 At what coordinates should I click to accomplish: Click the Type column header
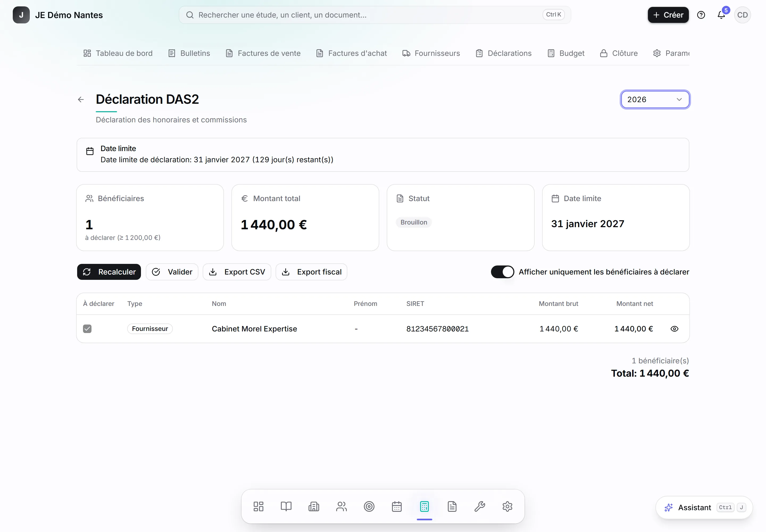click(x=135, y=304)
